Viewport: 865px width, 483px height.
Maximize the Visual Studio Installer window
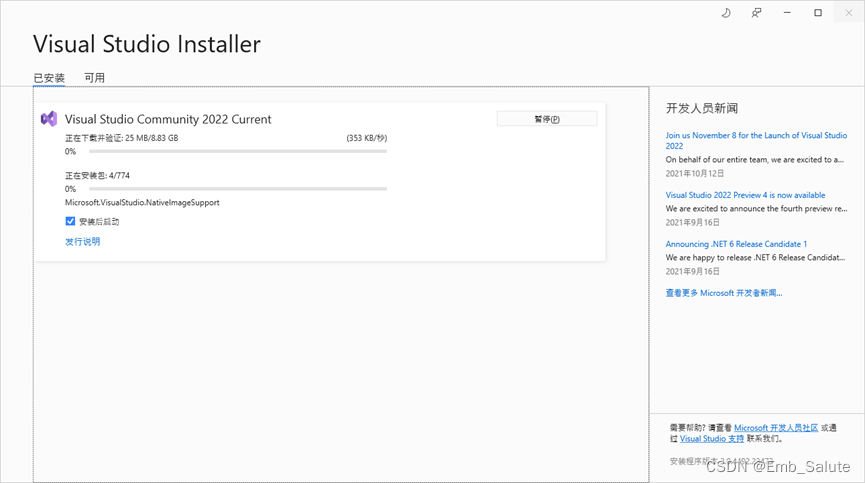click(x=818, y=13)
